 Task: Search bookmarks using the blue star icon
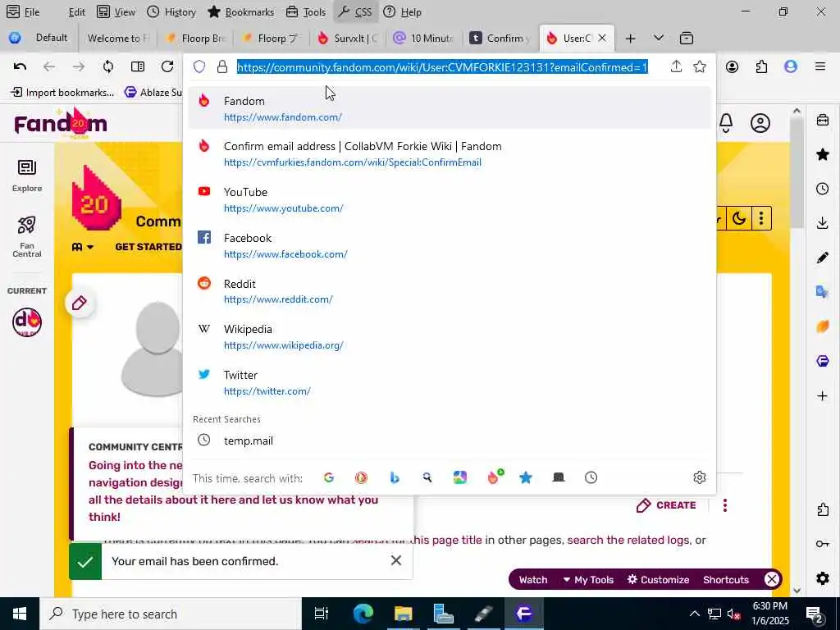click(x=526, y=478)
